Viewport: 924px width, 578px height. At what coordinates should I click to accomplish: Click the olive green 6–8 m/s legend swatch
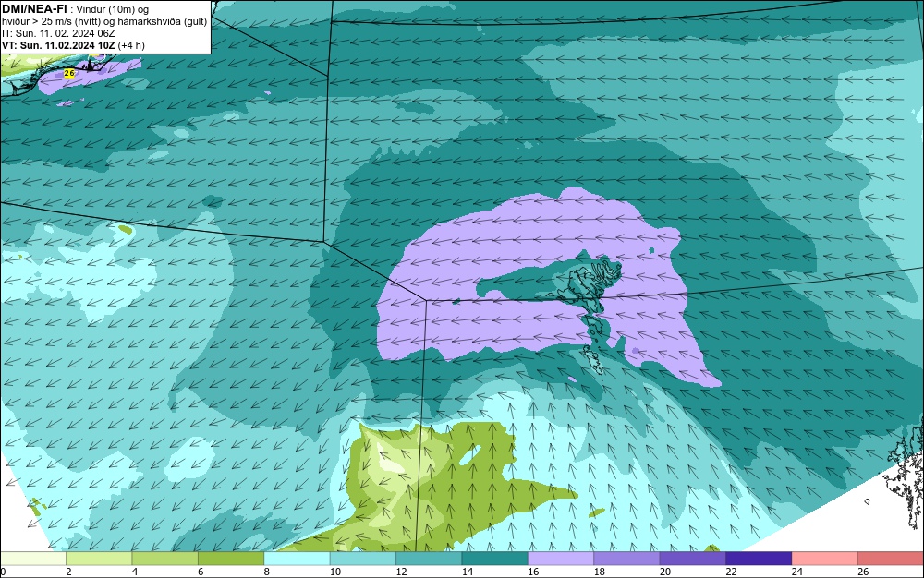click(231, 559)
